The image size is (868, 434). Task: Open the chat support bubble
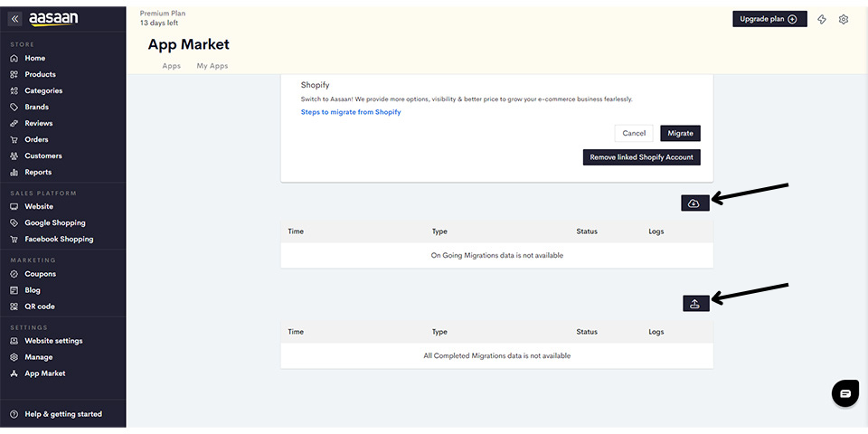845,393
